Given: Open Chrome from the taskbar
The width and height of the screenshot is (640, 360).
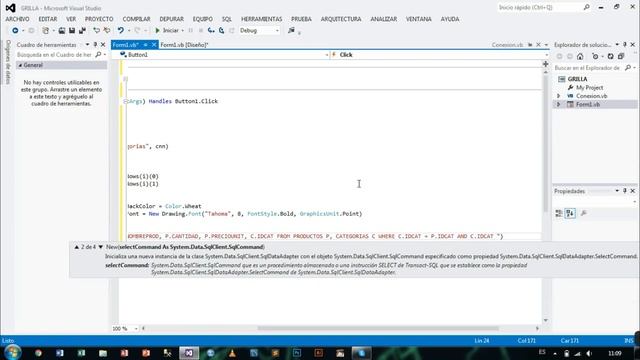Looking at the screenshot, I should click(38, 353).
